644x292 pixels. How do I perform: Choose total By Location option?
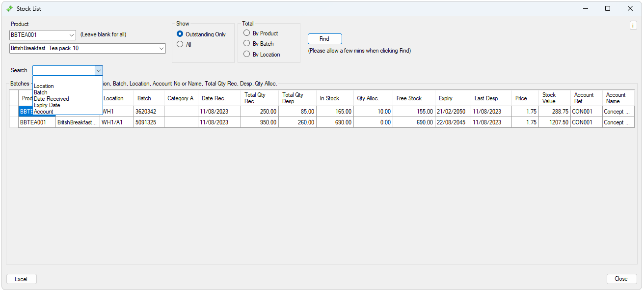click(x=247, y=54)
